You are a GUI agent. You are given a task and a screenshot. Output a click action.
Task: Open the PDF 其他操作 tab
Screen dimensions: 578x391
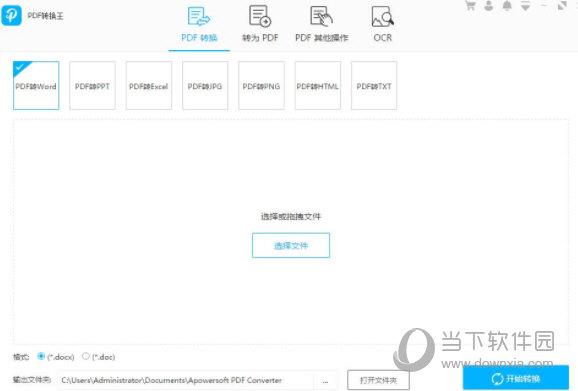(321, 25)
